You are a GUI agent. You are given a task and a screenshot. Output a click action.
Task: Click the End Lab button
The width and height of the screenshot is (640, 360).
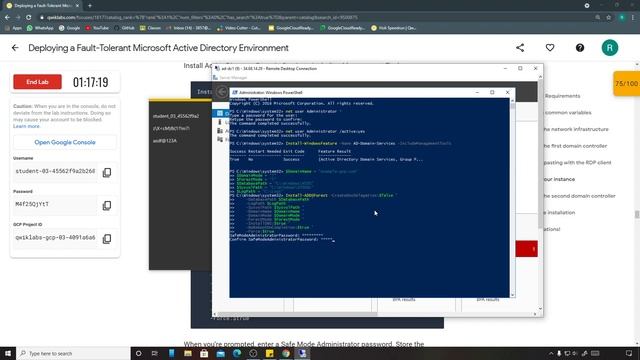point(38,82)
